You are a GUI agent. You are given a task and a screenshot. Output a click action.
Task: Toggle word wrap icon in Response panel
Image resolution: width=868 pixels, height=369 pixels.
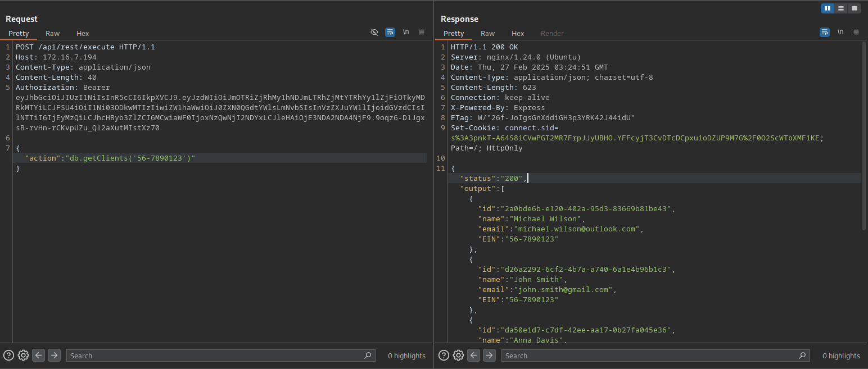825,33
